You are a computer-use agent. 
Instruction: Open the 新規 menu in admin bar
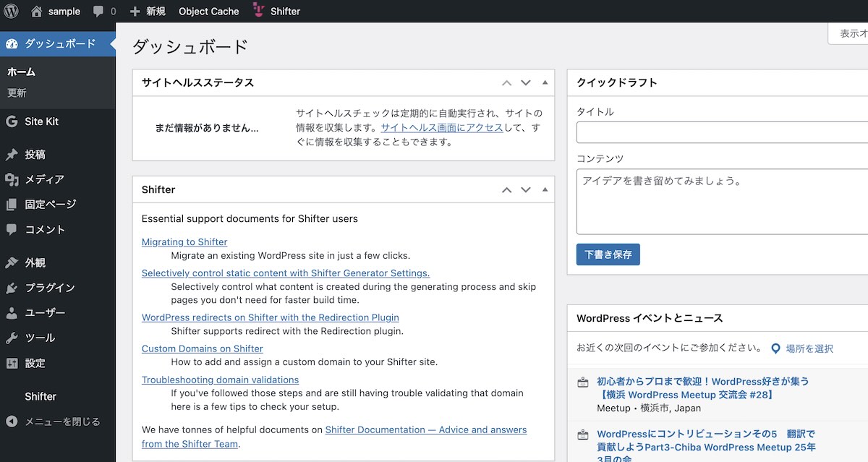148,12
